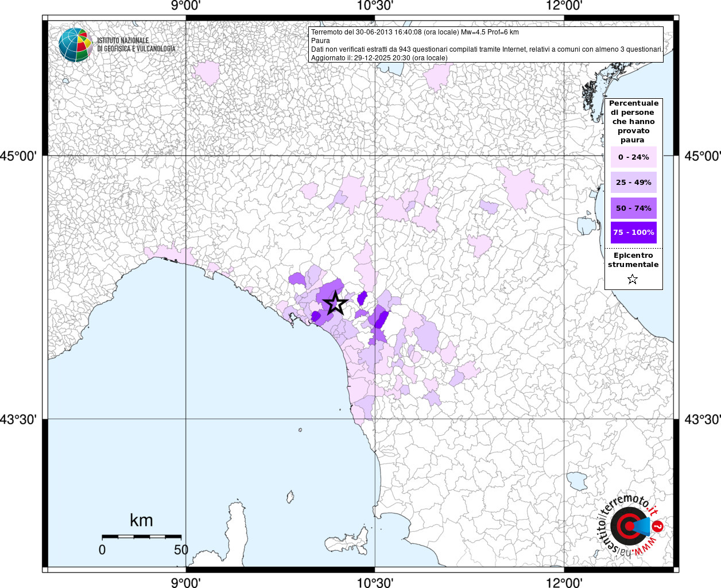Click the scale bar's '50' value

tap(181, 550)
